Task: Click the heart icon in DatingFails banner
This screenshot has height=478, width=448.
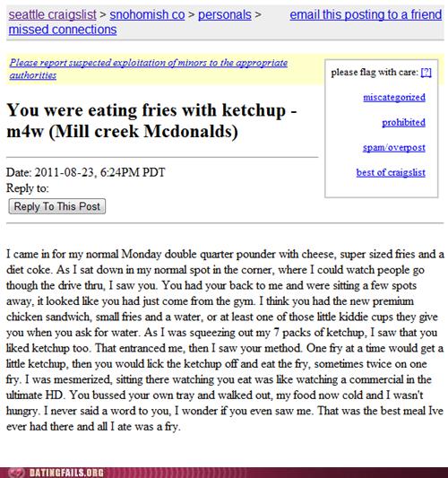Action: coord(16,473)
